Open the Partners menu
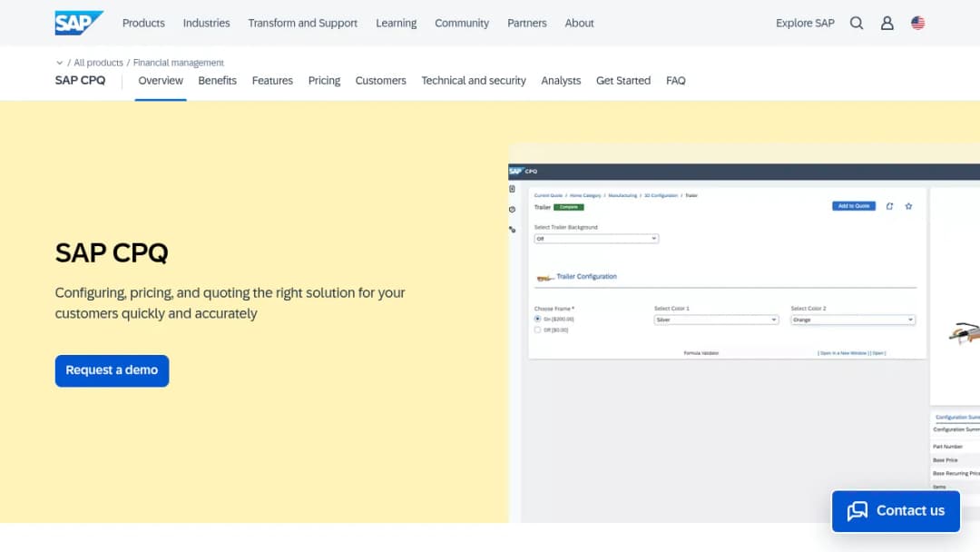Viewport: 980px width, 552px height. tap(527, 23)
